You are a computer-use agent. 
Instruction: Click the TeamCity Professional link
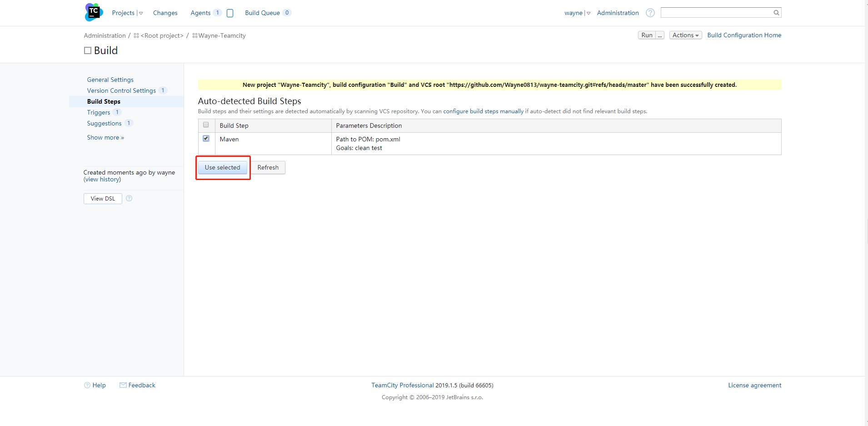(403, 385)
